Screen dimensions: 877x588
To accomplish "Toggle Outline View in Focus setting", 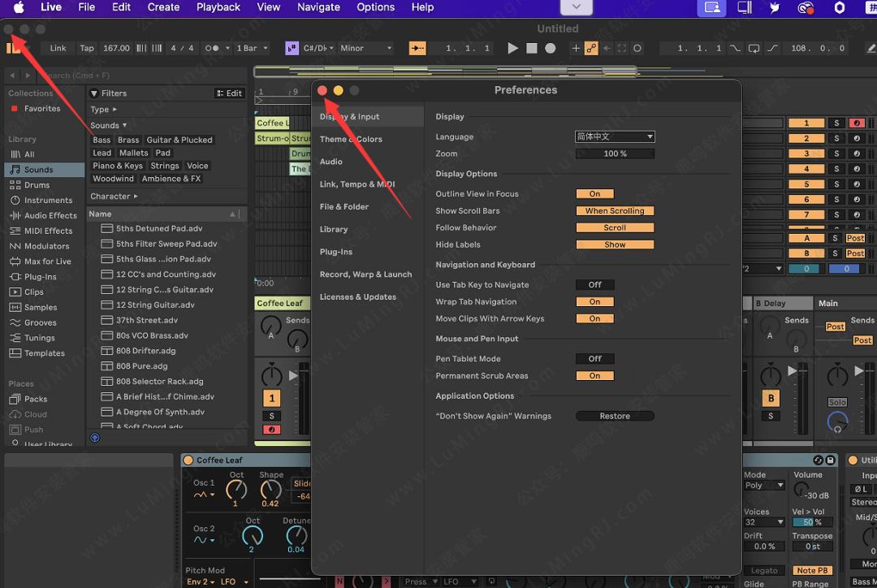I will tap(594, 194).
